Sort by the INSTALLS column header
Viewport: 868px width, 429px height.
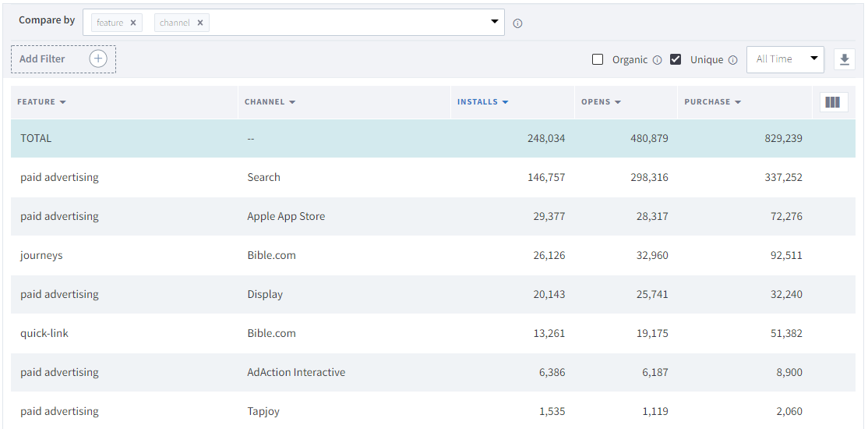483,102
